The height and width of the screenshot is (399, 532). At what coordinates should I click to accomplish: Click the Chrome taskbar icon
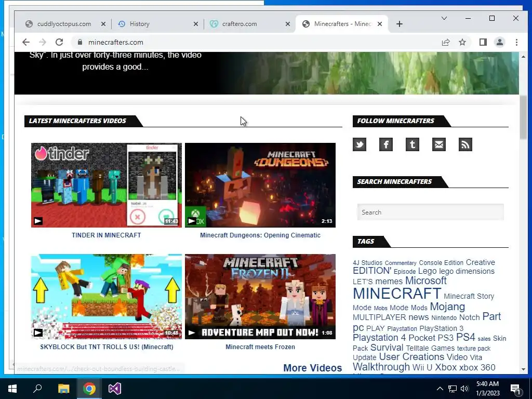tap(89, 389)
